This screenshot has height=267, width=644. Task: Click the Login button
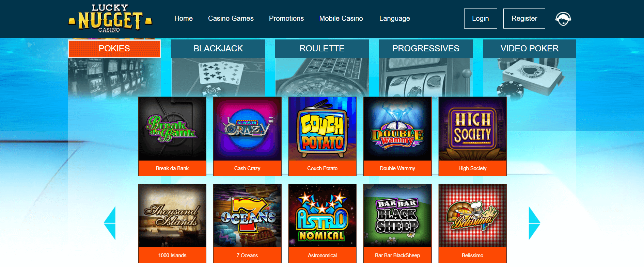[x=481, y=18]
